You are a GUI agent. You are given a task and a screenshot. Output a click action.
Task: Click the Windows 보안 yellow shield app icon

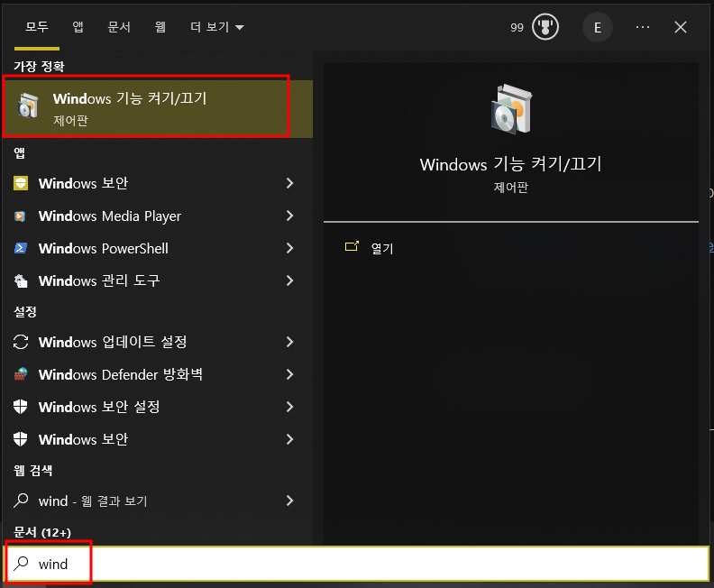(x=21, y=183)
